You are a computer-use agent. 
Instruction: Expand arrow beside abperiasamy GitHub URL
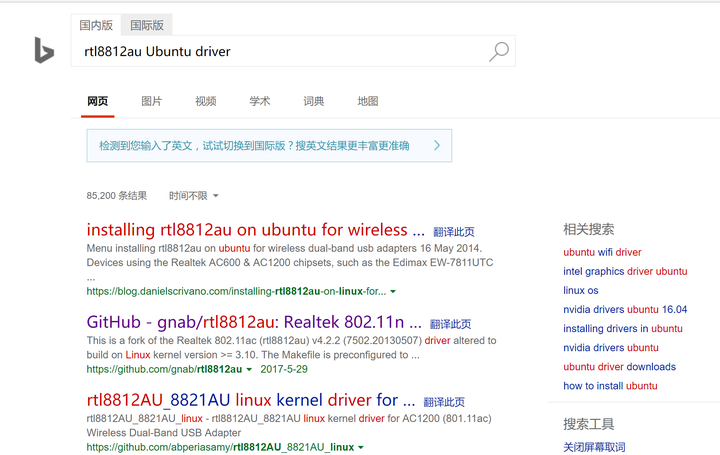coord(361,448)
